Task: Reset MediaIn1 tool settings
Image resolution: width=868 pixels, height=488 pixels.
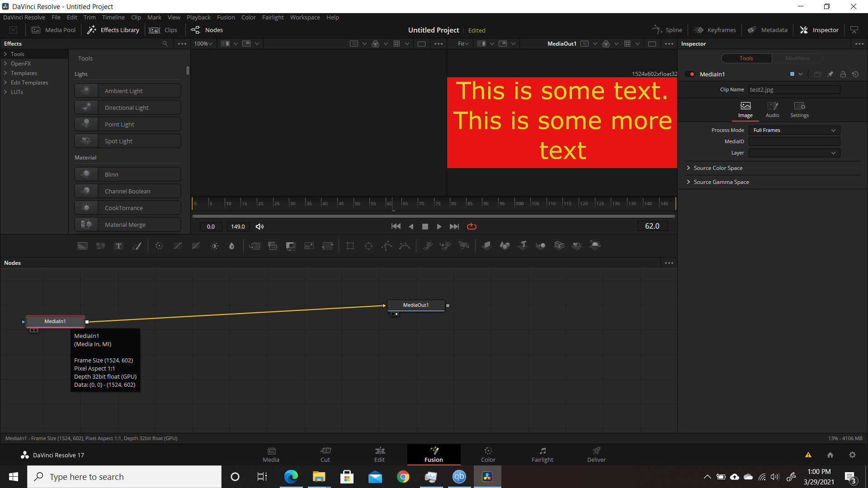Action: tap(855, 74)
